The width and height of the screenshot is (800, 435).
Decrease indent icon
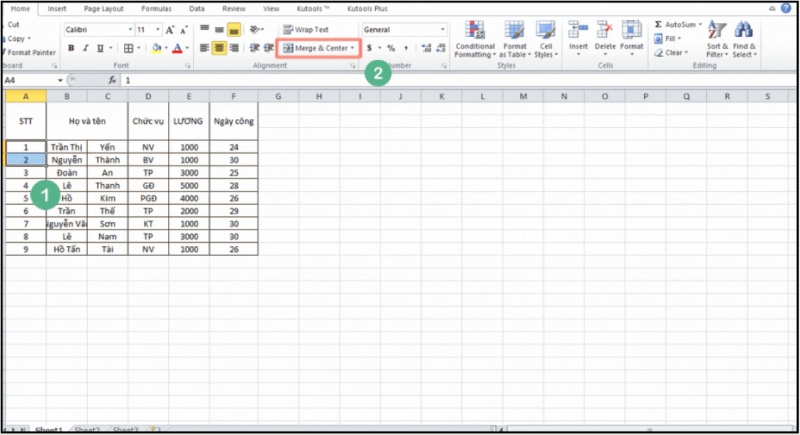254,48
